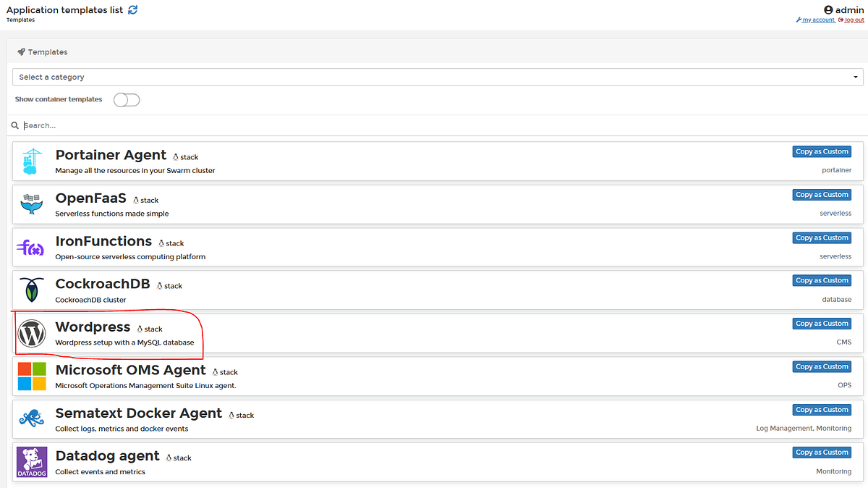
Task: Click the CockroachDB logo icon
Action: 32,290
